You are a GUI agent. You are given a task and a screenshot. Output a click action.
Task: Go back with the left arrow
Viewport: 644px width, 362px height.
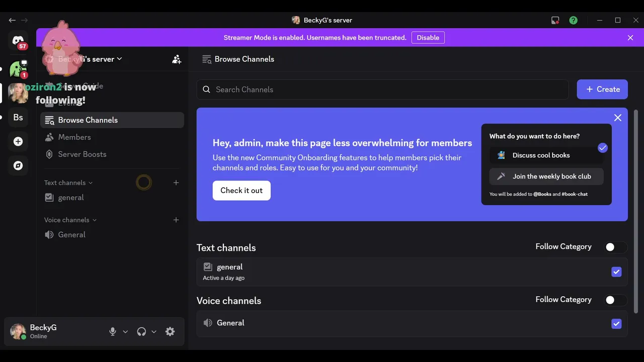[12, 20]
